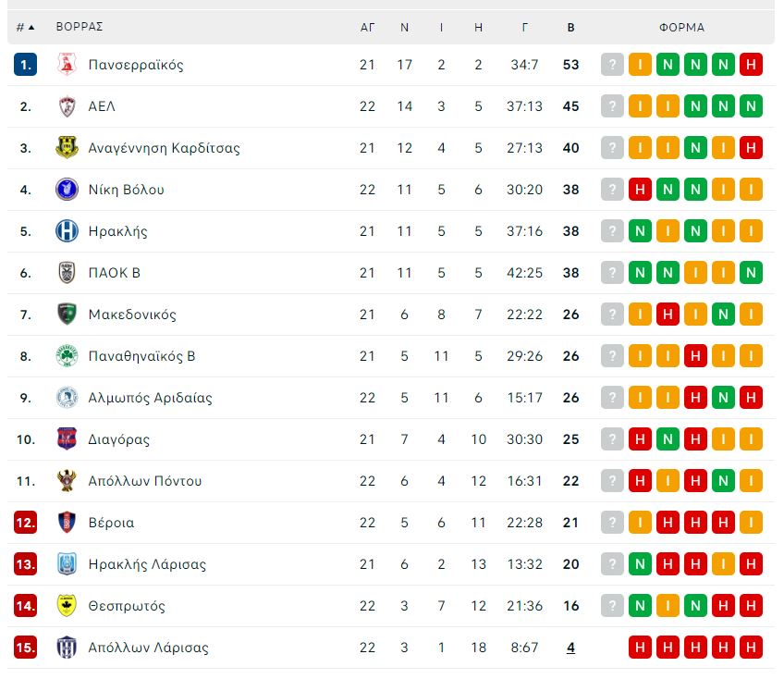Image resolution: width=784 pixels, height=679 pixels.
Task: Open the Παναθηναϊκός Β shamrock logo
Action: 67,356
